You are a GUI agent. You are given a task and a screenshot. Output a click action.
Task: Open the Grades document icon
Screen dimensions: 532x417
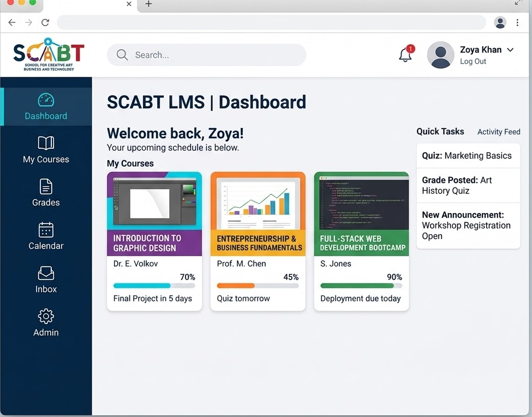[x=46, y=186]
